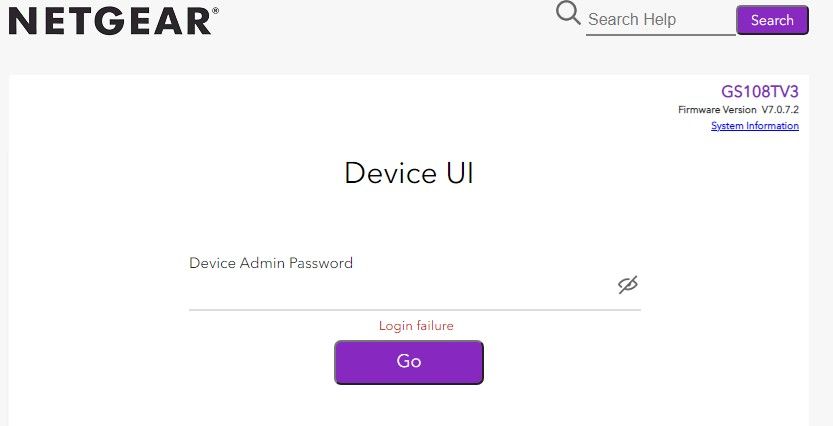
Task: Click the Go login button
Action: click(408, 362)
